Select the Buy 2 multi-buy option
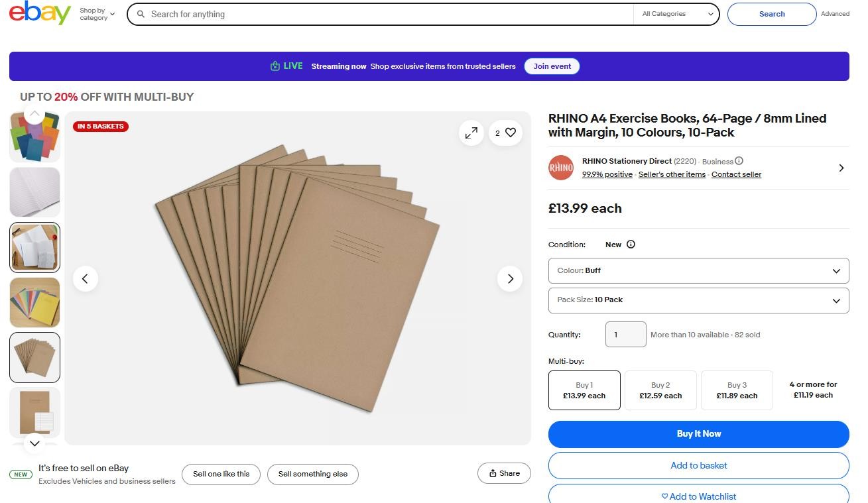Image resolution: width=868 pixels, height=503 pixels. pyautogui.click(x=660, y=390)
